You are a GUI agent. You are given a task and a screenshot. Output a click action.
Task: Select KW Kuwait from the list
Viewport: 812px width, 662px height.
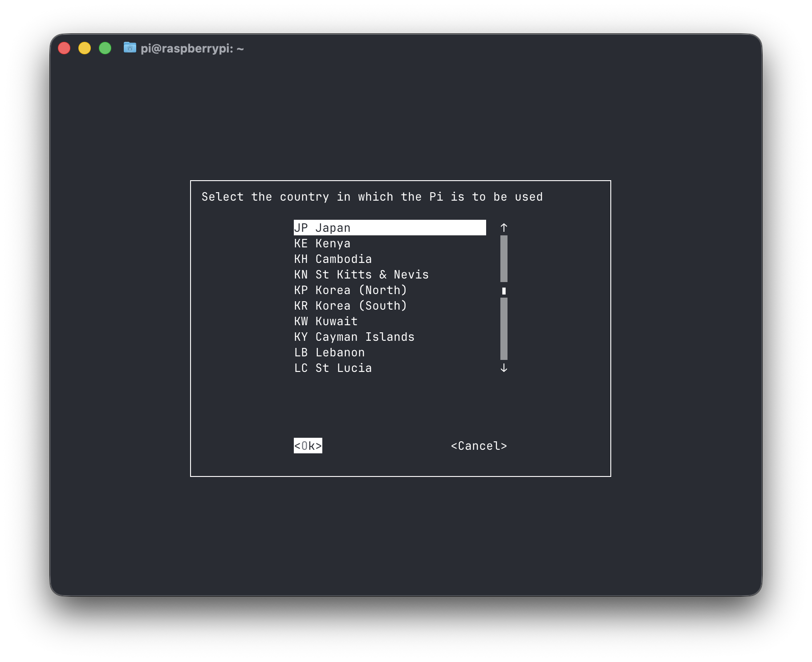pyautogui.click(x=325, y=321)
